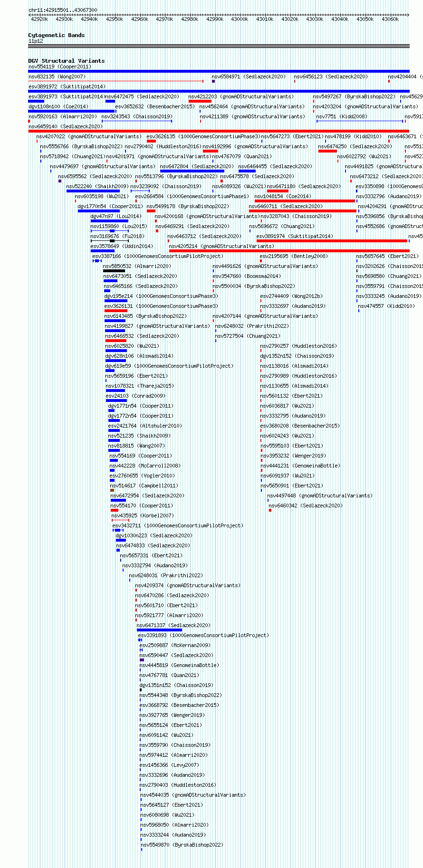Image resolution: width=423 pixels, height=868 pixels.
Task: Open esv2421764 (Altshuler2010) entry
Action: 145,426
